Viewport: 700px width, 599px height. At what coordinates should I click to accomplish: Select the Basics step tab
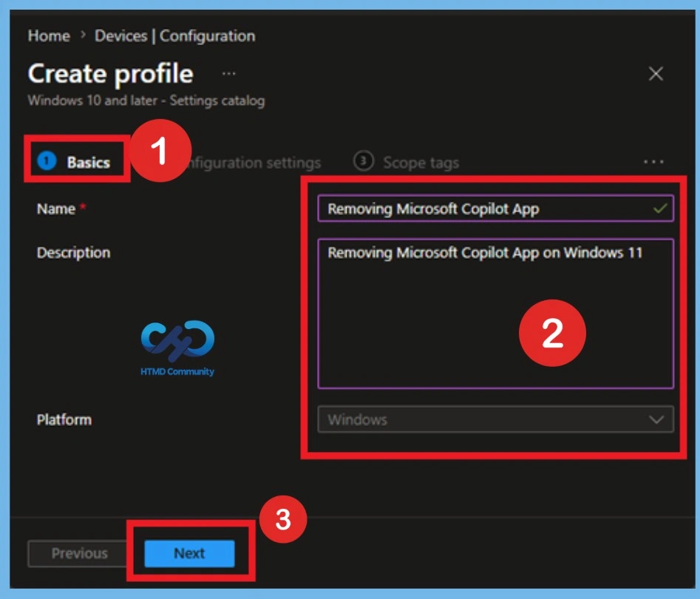[75, 162]
